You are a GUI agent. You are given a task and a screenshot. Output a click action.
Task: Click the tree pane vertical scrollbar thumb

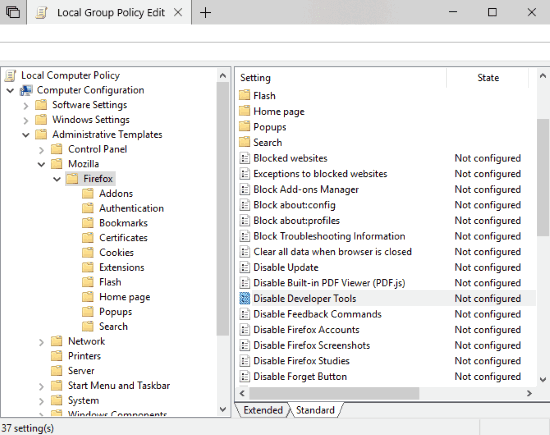[223, 209]
